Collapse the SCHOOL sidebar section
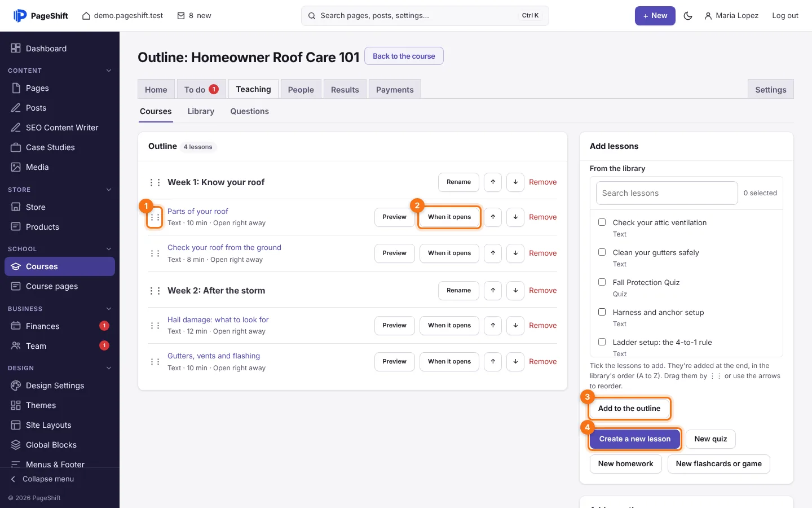Screen dimensions: 812x508 [109, 249]
